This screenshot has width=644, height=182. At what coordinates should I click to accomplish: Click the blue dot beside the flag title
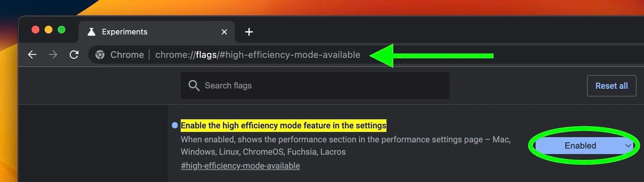tap(175, 126)
